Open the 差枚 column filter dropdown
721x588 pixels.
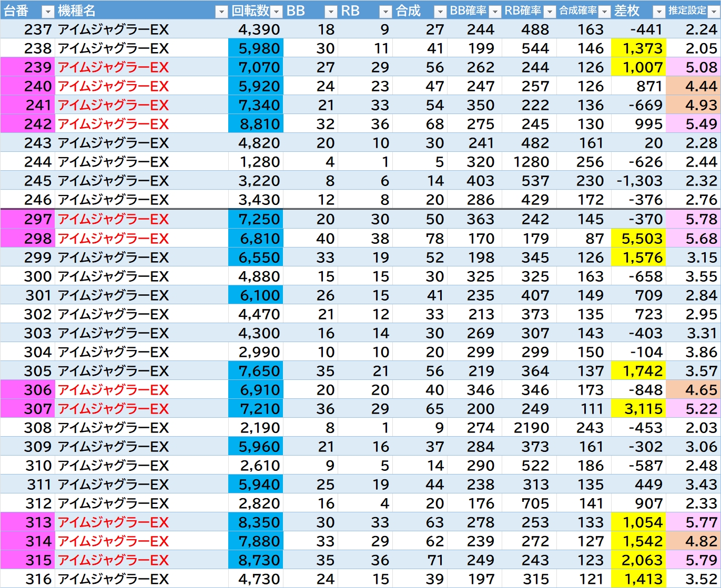[659, 11]
